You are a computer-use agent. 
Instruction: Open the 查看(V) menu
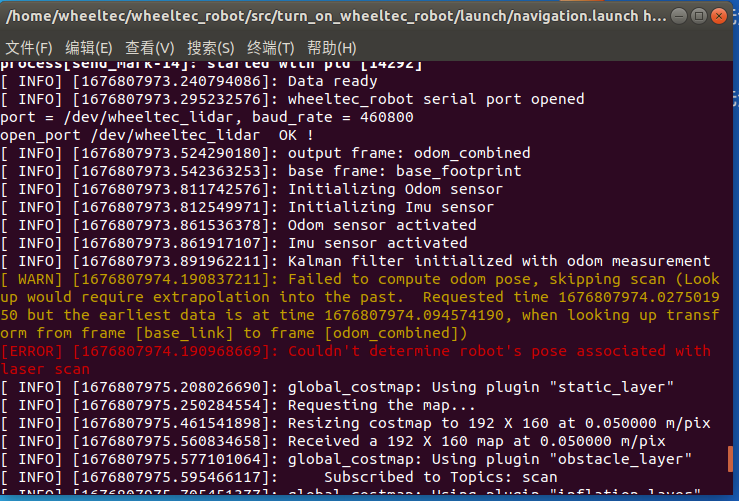click(149, 48)
